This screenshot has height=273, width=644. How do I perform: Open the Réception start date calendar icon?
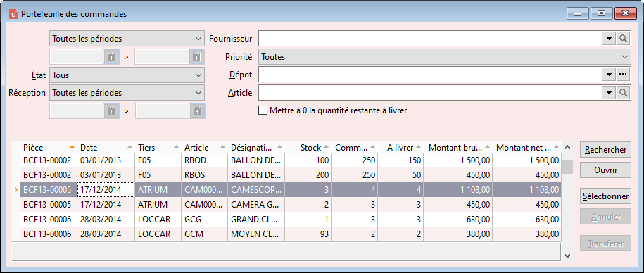click(111, 111)
